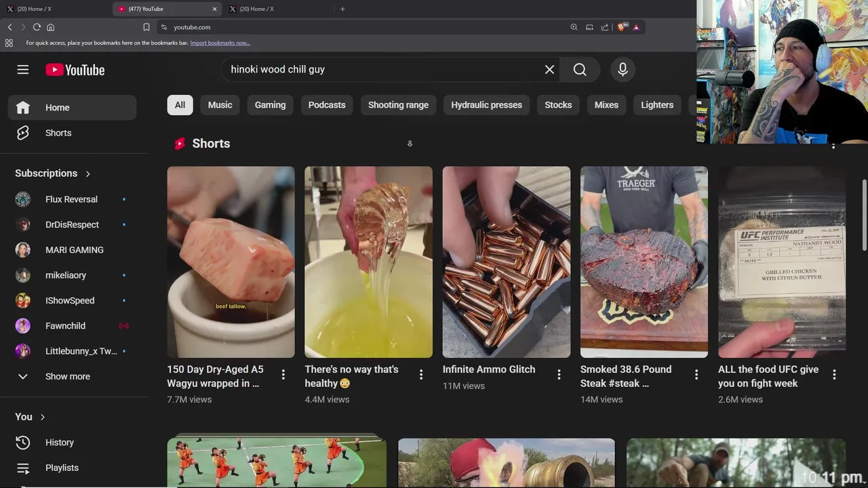Click the share icon in the address bar

(604, 27)
